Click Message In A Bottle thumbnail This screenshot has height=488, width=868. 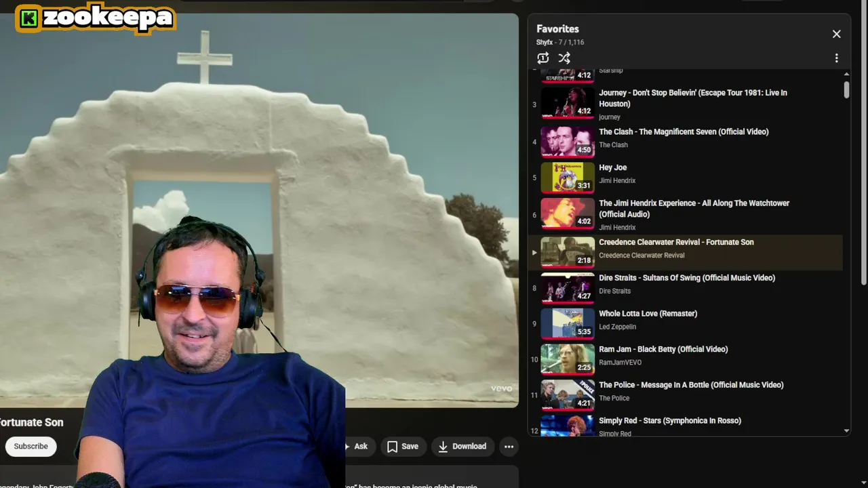pyautogui.click(x=568, y=394)
